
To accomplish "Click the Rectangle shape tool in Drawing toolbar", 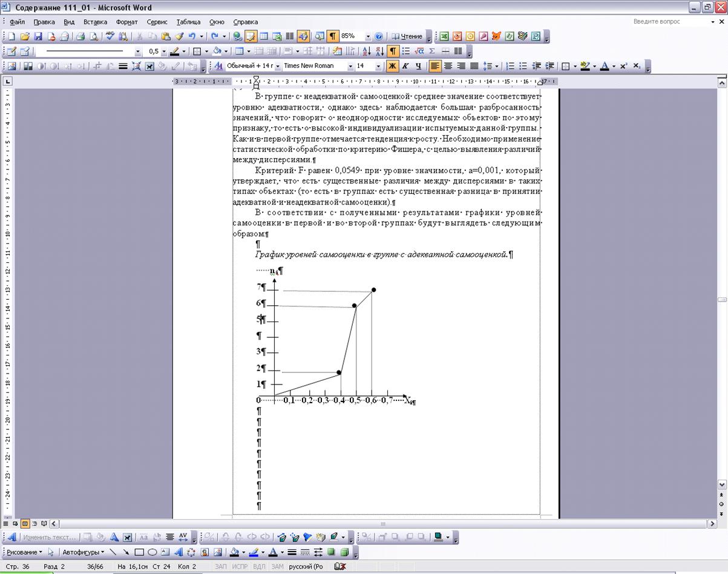I will (x=139, y=552).
